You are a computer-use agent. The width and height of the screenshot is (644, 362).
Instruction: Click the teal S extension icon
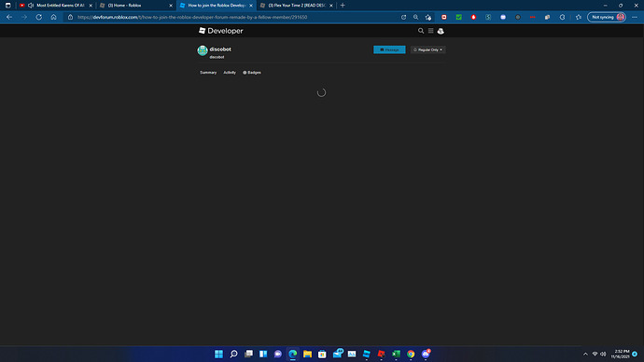(488, 17)
